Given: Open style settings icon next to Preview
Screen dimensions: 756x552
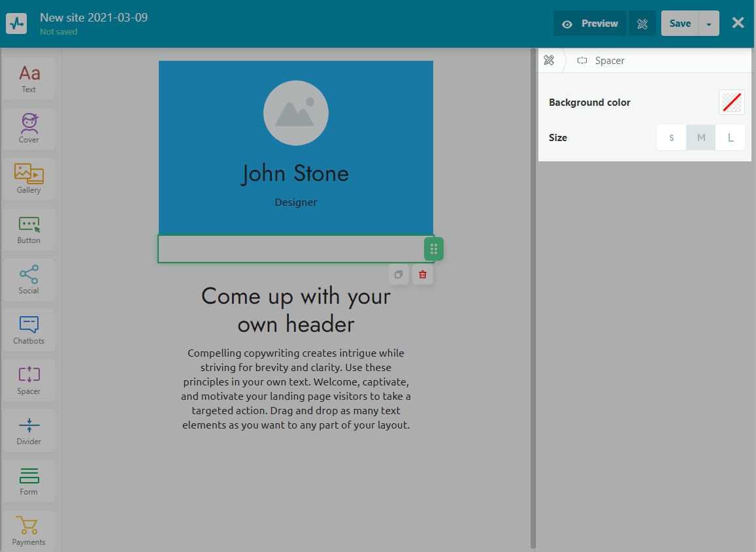Looking at the screenshot, I should point(642,24).
